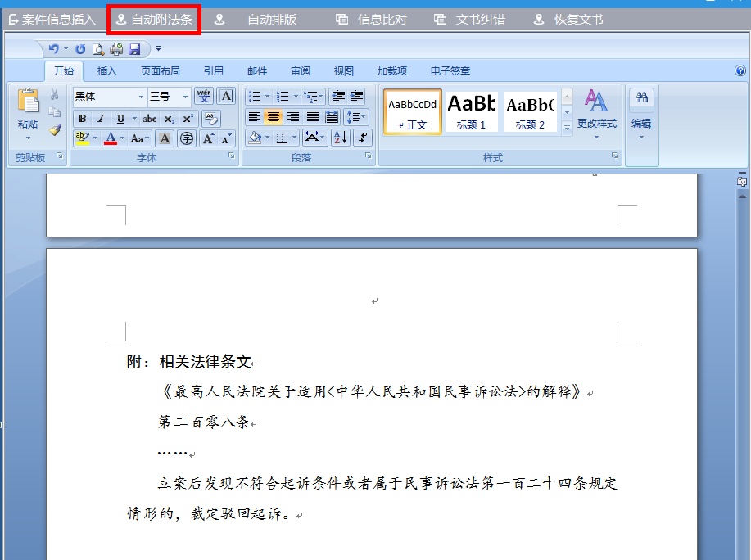Toggle strikethrough abc formatting

pos(149,118)
